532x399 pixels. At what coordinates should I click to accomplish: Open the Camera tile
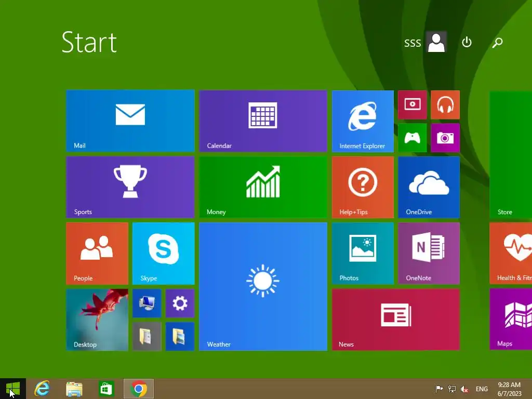coord(445,138)
